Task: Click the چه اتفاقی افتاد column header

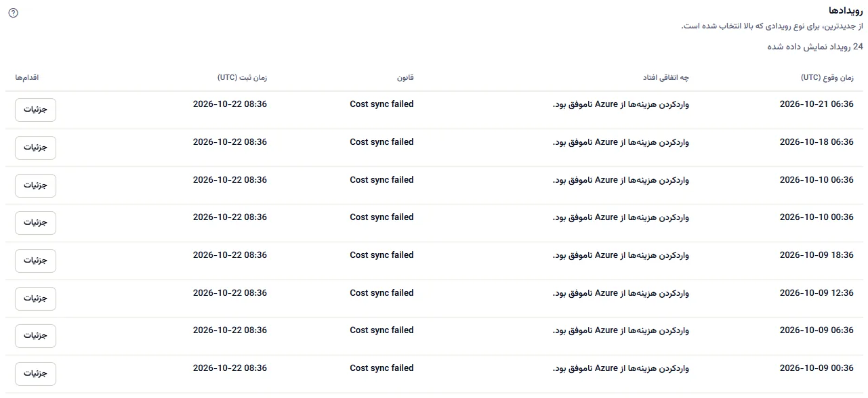Action: [666, 78]
